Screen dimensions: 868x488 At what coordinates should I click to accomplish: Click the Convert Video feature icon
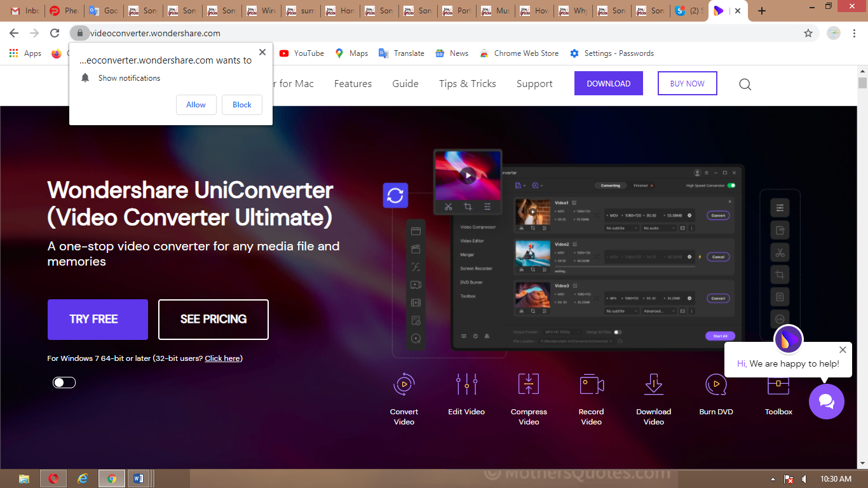point(404,385)
